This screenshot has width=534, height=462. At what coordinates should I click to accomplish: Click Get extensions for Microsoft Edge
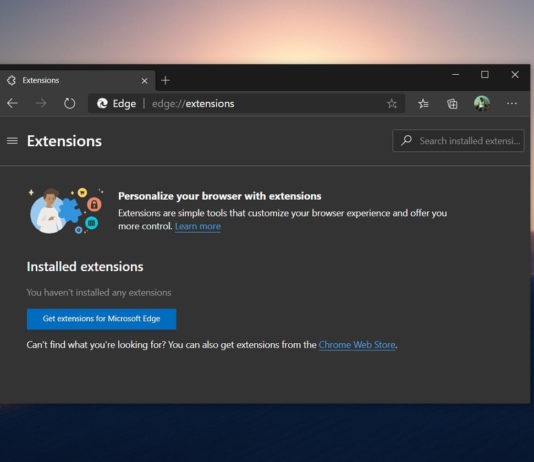pyautogui.click(x=101, y=319)
